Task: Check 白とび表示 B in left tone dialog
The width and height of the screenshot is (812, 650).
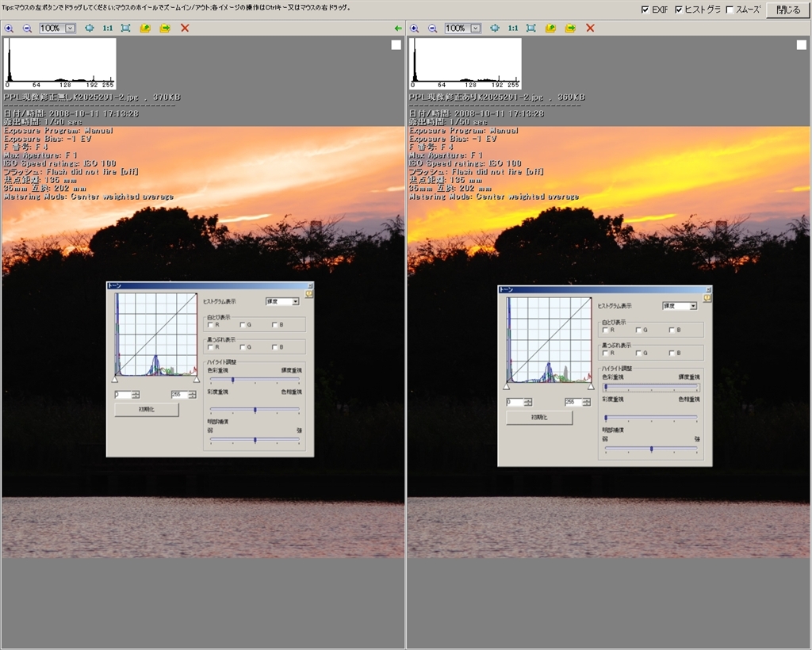Action: [275, 325]
